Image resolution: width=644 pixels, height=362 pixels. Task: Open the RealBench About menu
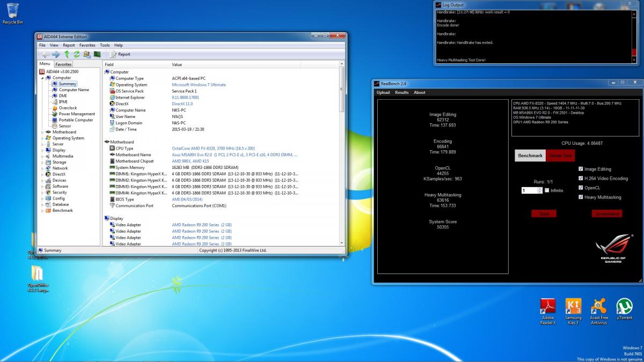click(x=419, y=92)
